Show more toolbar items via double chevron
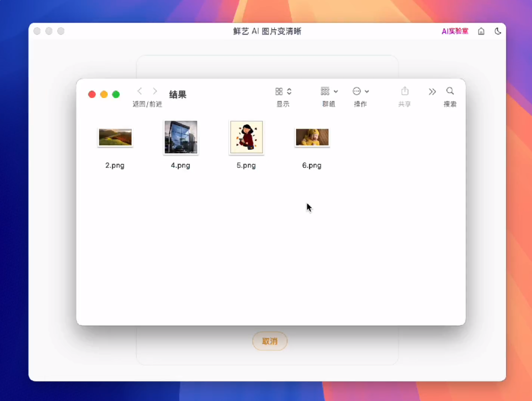This screenshot has height=401, width=532. click(432, 92)
